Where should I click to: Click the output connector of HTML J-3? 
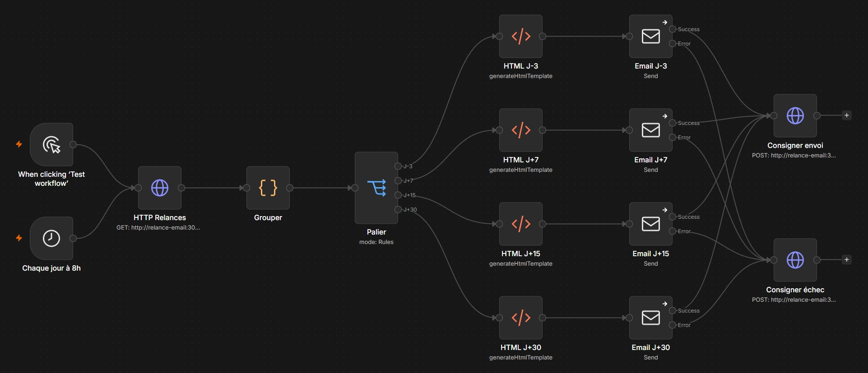pyautogui.click(x=543, y=36)
